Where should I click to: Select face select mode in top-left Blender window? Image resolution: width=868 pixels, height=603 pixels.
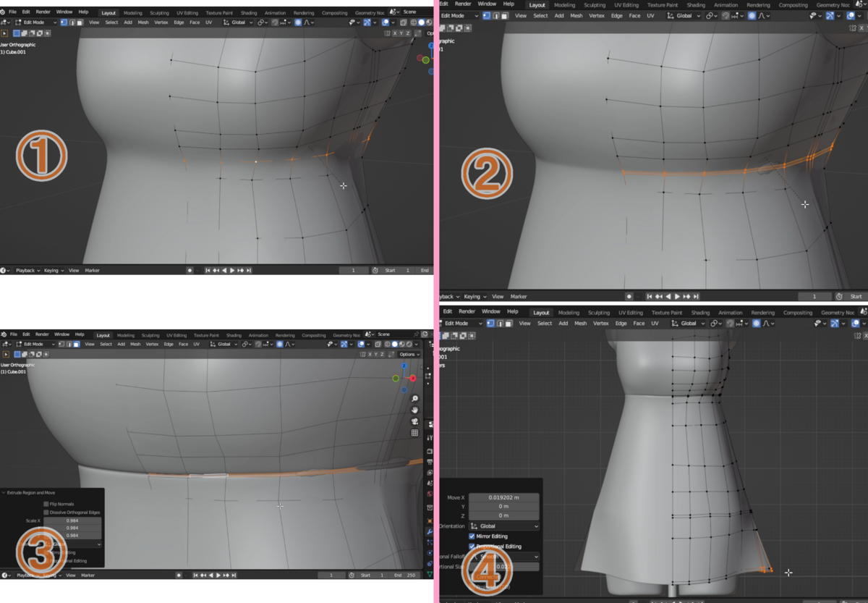pos(80,22)
